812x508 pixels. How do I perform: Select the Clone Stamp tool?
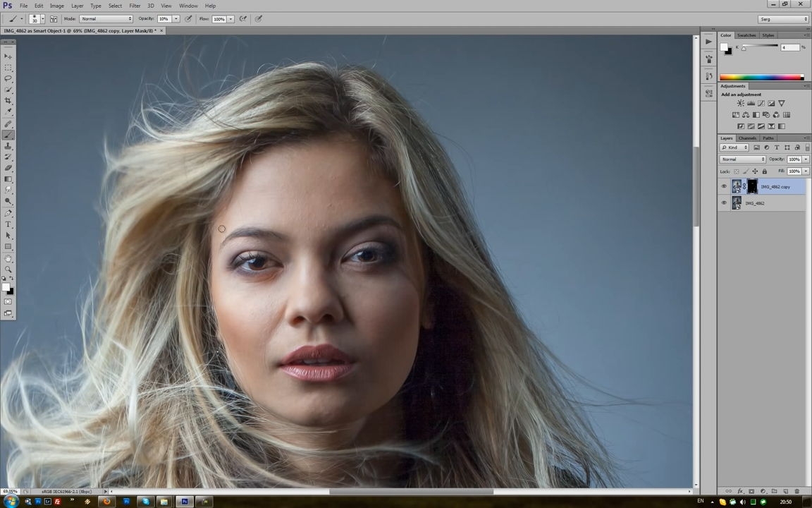click(8, 146)
